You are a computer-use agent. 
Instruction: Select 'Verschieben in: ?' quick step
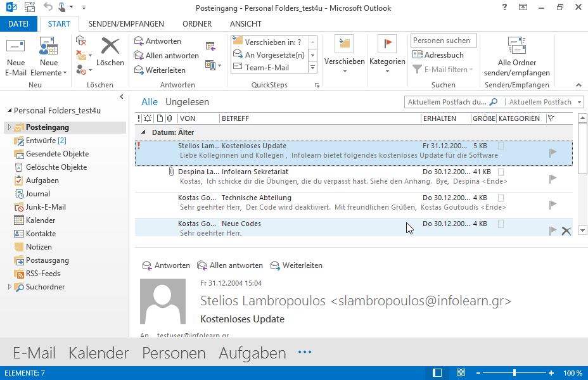point(269,42)
